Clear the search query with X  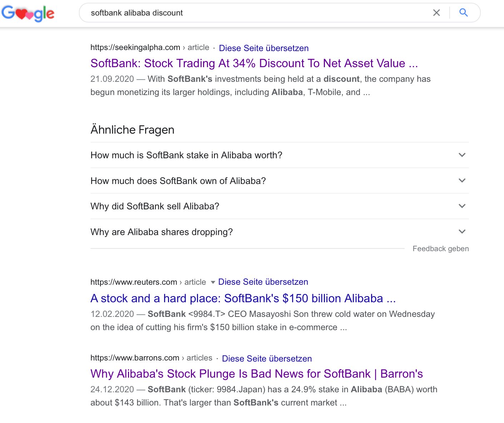pos(436,13)
